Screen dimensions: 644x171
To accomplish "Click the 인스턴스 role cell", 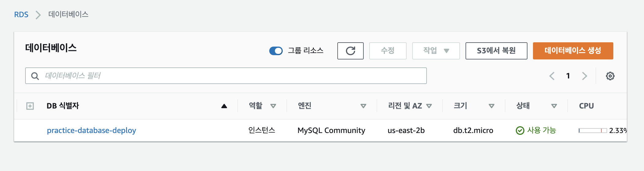I will 262,130.
